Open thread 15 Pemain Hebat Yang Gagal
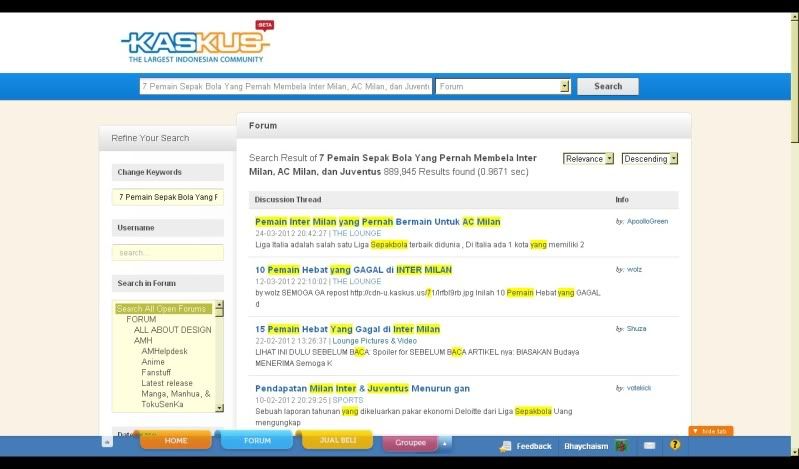 (x=348, y=329)
